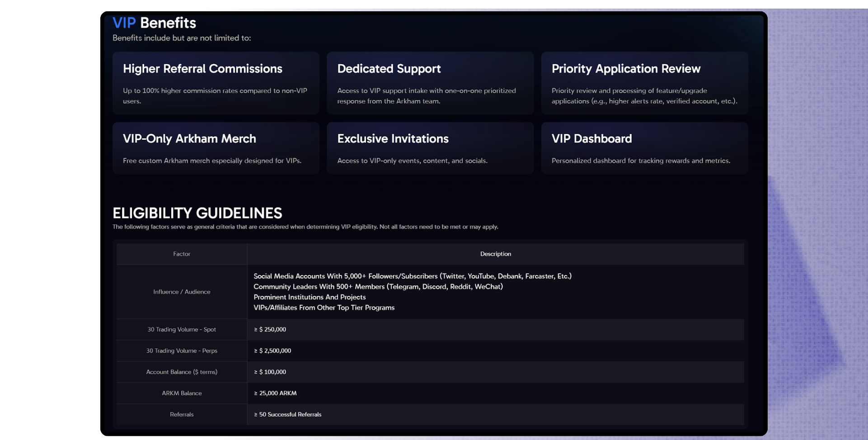Image resolution: width=868 pixels, height=440 pixels.
Task: Click 'VIPs/Affiliates From Other Top Tier Programs'
Action: tap(324, 308)
